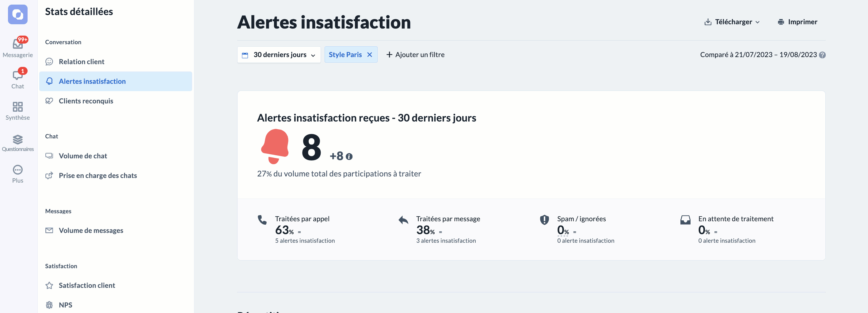Expand the Télécharger download menu
Screen dimensions: 868x313
coord(732,22)
